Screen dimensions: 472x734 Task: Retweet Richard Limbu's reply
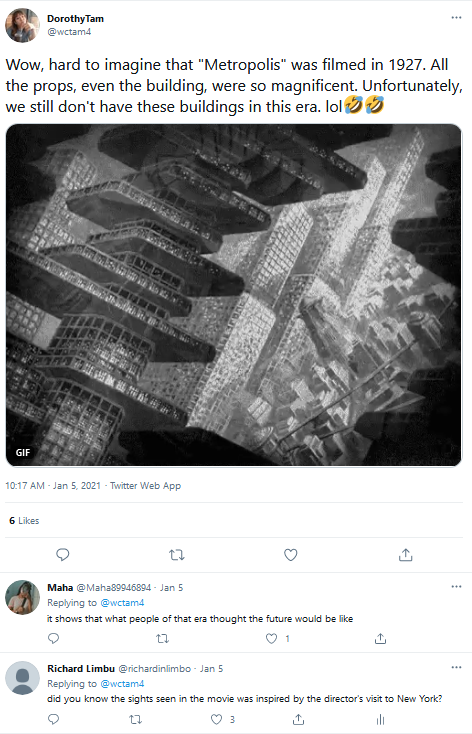click(x=135, y=719)
